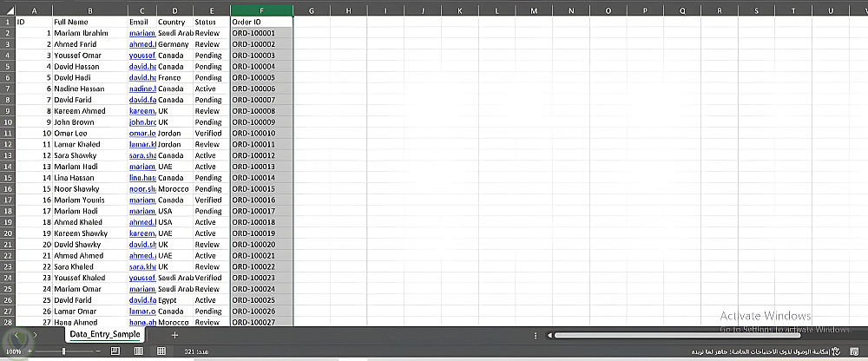Select cell 'Lina Hassan'
Viewport: 868px width, 361px height.
tap(90, 178)
